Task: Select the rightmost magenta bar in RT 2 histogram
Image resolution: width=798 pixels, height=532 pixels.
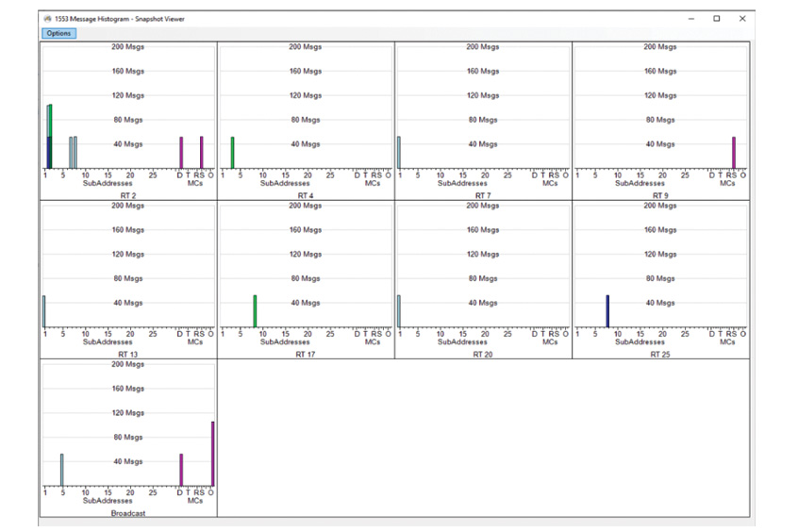Action: pyautogui.click(x=202, y=152)
